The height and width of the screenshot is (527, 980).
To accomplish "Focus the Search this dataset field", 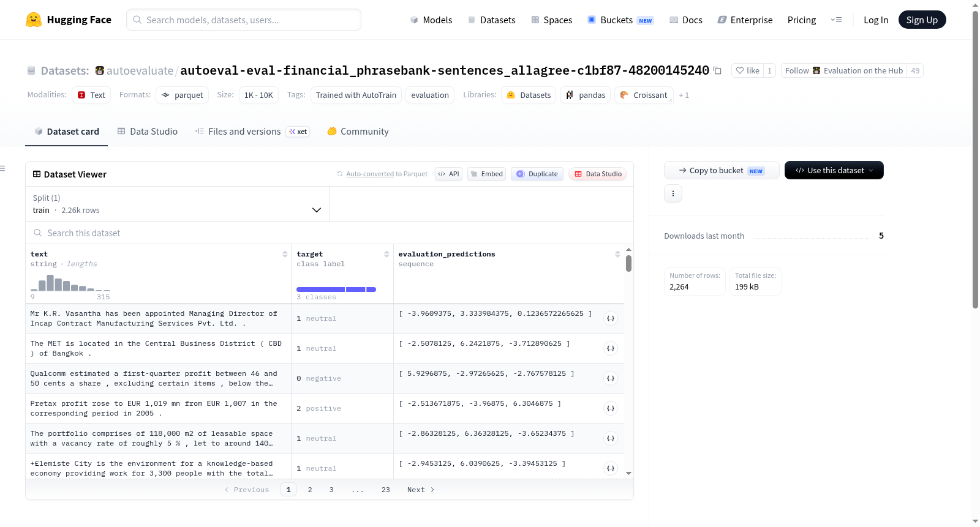I will 330,233.
